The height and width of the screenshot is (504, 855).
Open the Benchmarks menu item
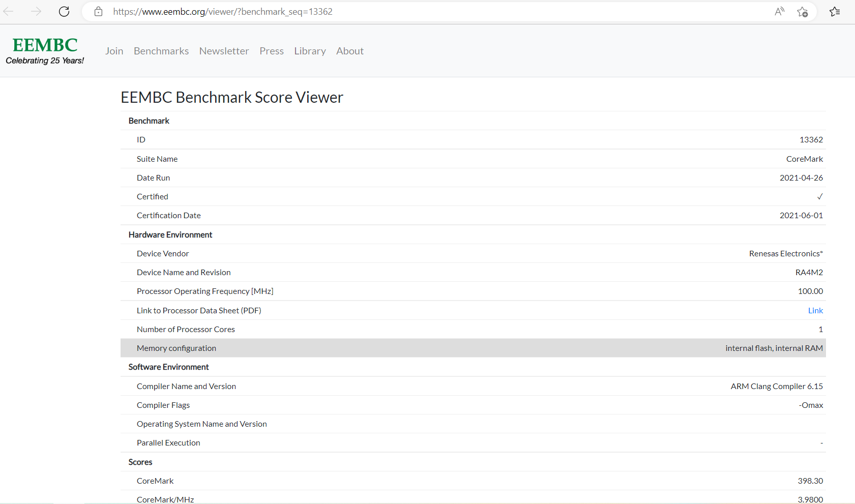pyautogui.click(x=161, y=51)
